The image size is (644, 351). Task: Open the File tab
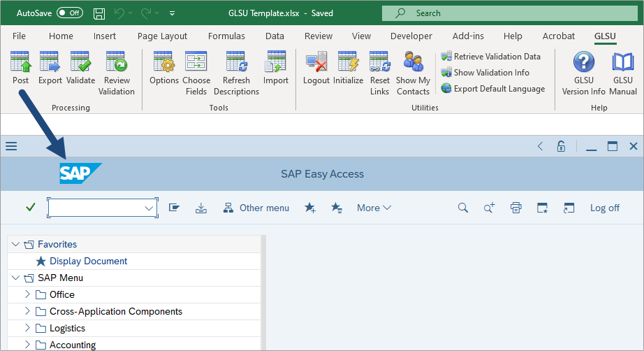point(19,36)
